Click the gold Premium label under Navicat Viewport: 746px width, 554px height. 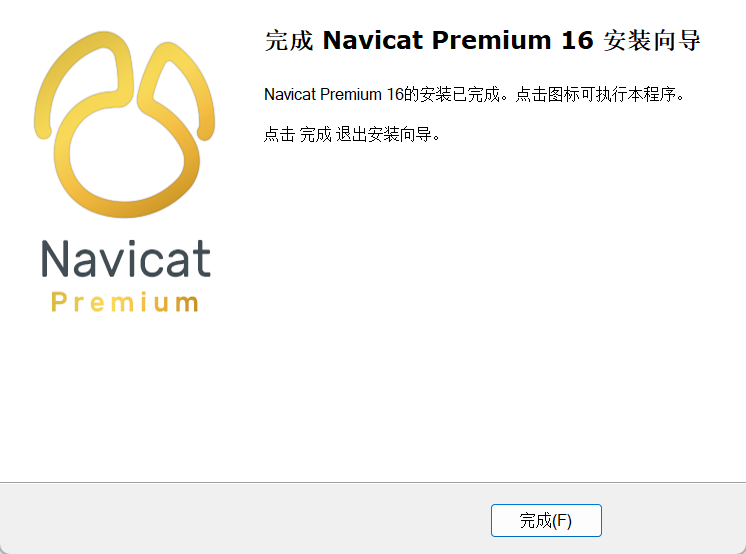pos(125,303)
